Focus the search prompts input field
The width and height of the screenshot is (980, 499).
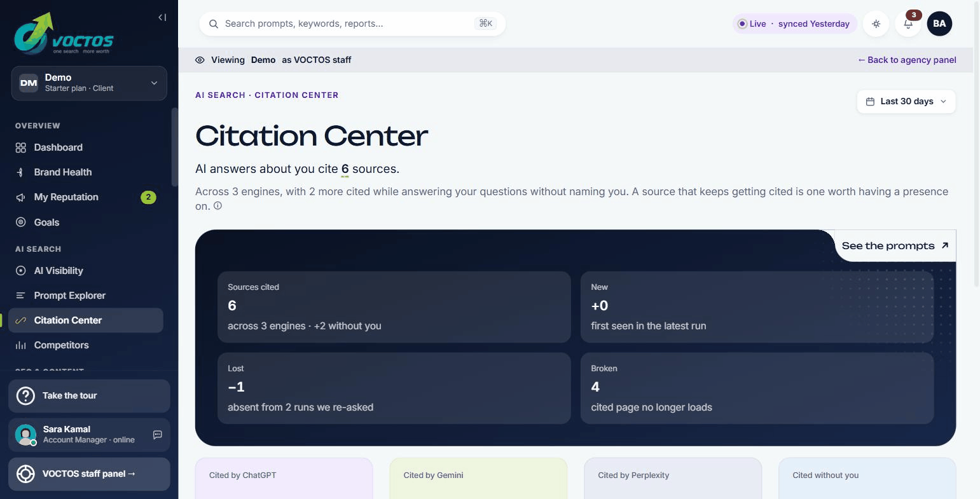tap(352, 24)
